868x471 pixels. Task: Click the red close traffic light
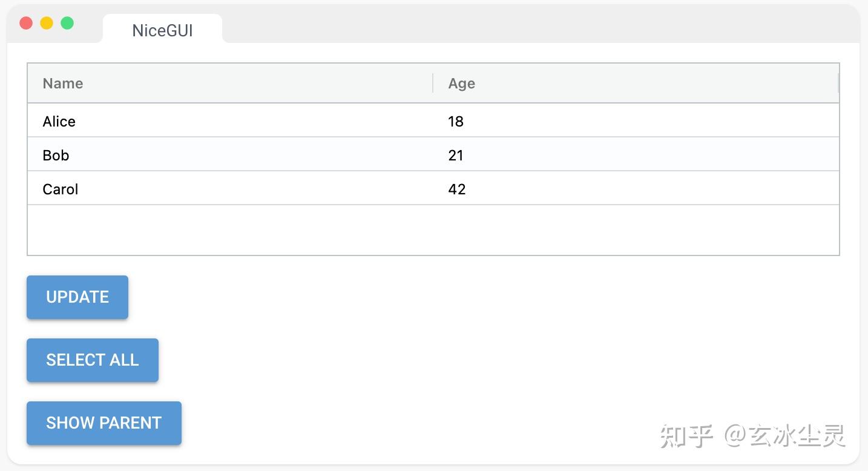click(26, 22)
